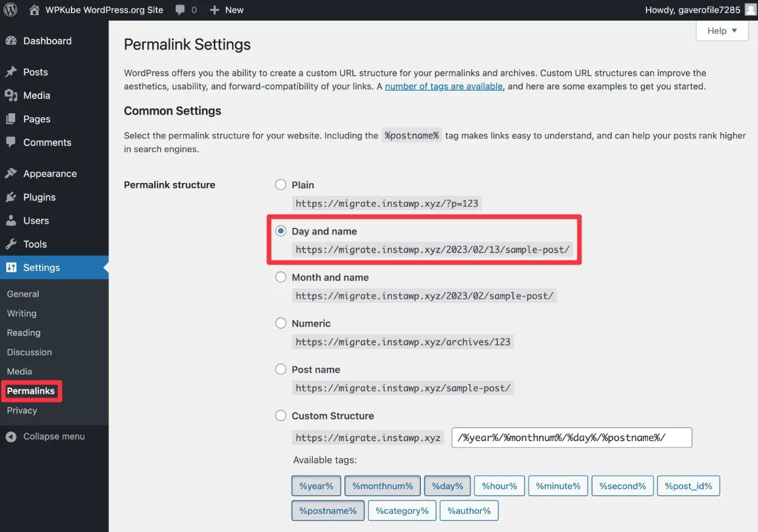
Task: Expand the Help dropdown tab
Action: click(x=722, y=31)
